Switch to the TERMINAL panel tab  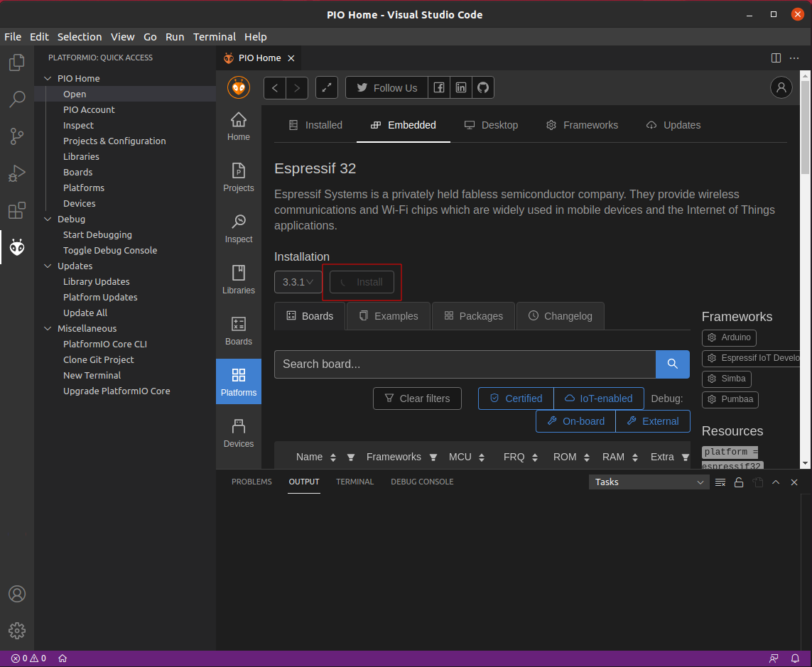[x=354, y=482]
